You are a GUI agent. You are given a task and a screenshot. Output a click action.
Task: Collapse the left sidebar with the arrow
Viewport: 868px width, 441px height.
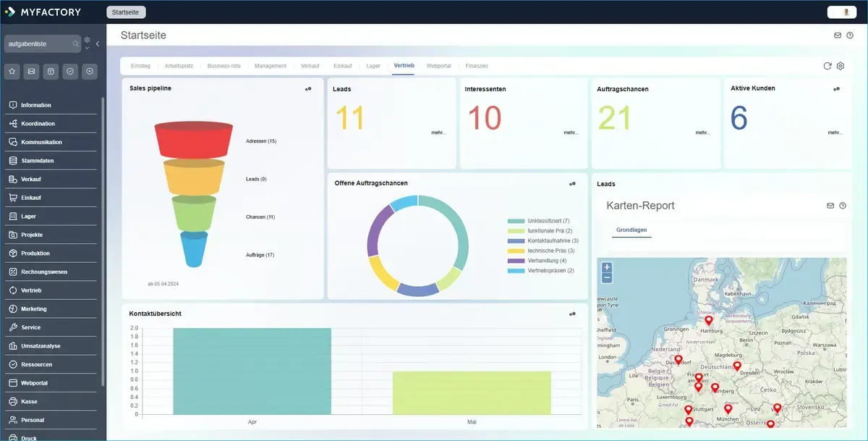tap(98, 44)
